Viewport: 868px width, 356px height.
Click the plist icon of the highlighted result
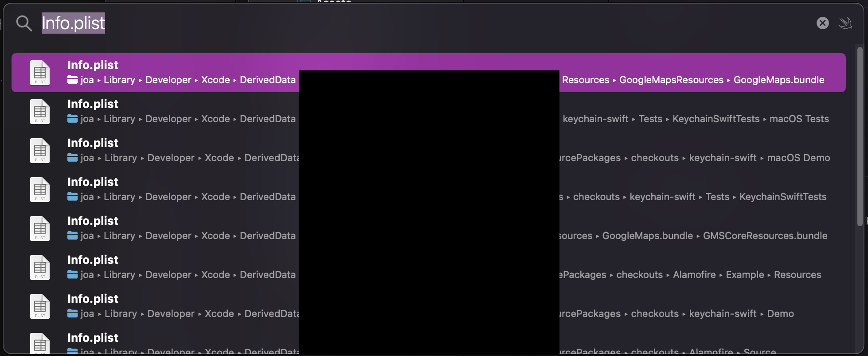[x=40, y=72]
